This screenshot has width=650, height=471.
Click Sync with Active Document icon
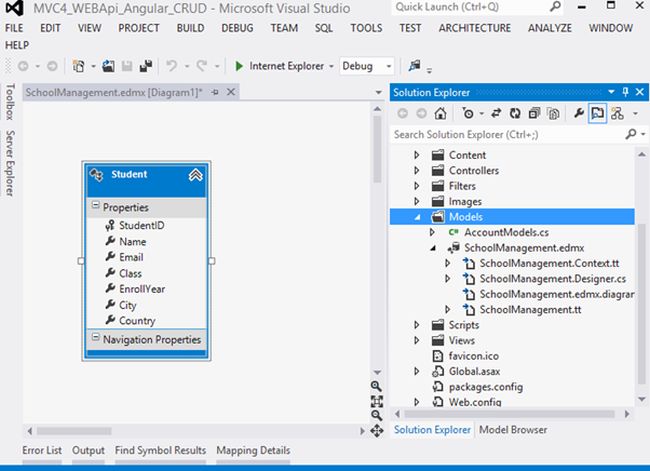496,113
